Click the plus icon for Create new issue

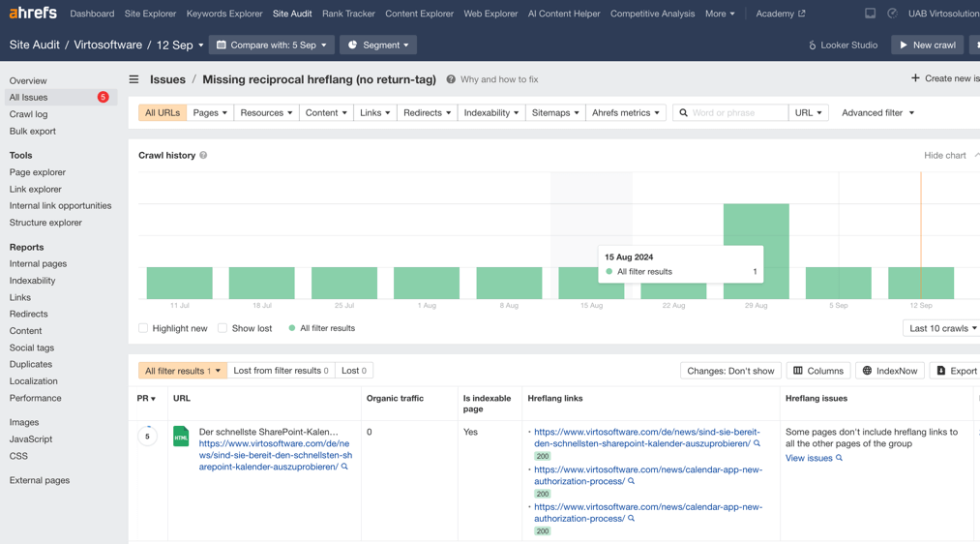(x=915, y=78)
